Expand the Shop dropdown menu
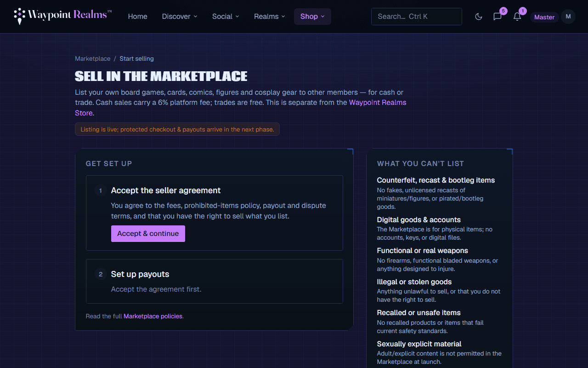 pyautogui.click(x=312, y=16)
